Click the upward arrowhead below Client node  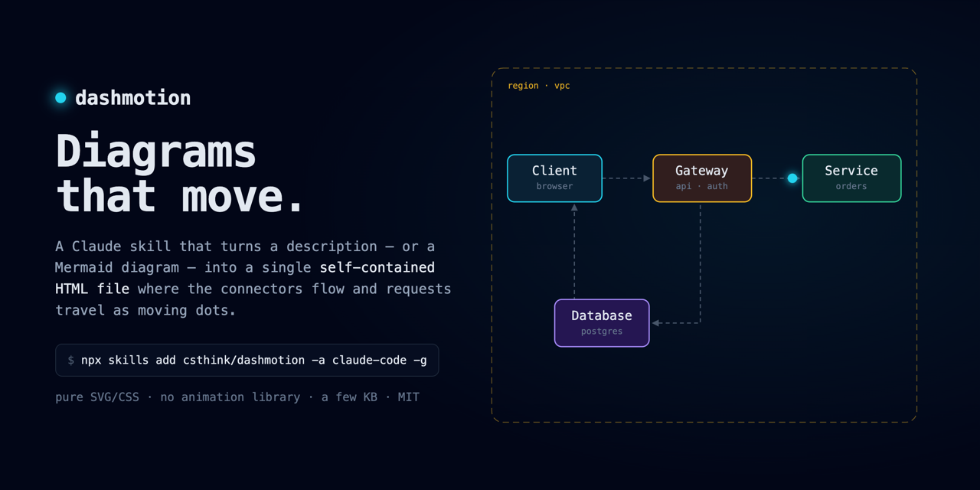[574, 207]
